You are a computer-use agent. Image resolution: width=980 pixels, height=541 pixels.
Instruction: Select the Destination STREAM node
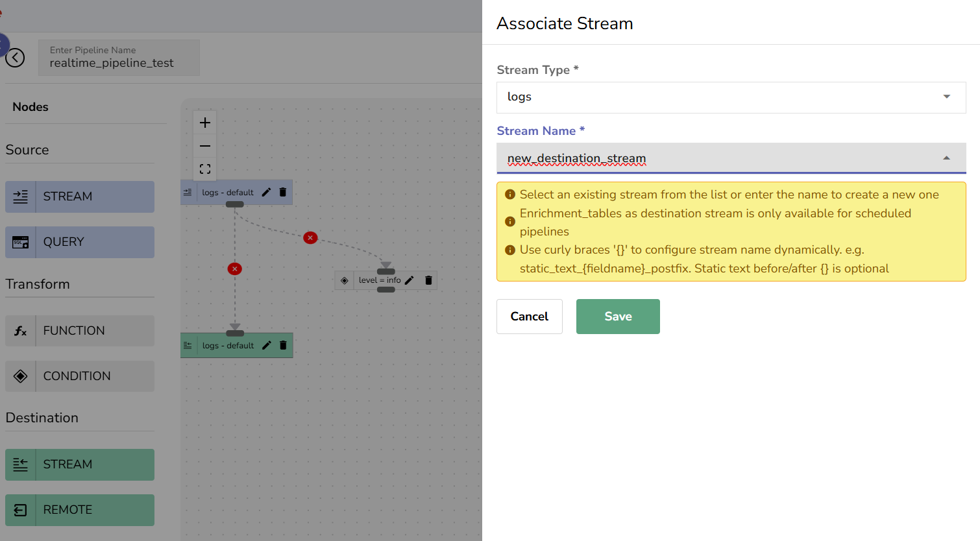(x=80, y=464)
